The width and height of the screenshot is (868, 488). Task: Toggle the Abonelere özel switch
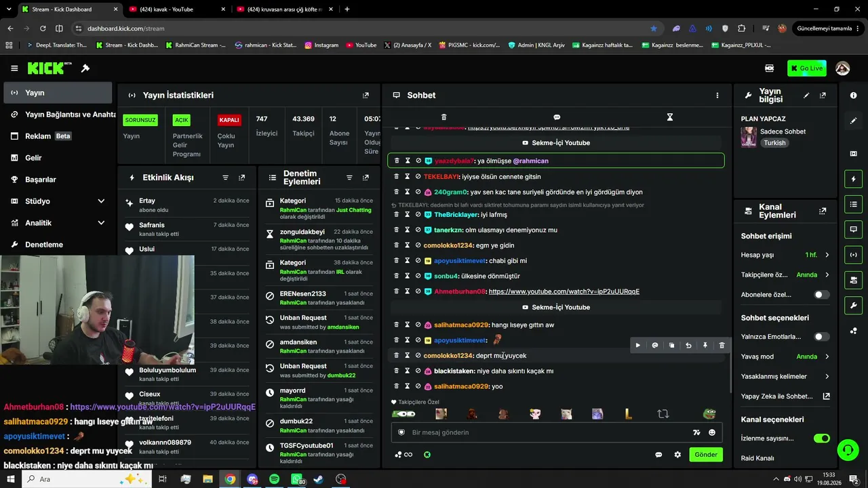coord(822,295)
